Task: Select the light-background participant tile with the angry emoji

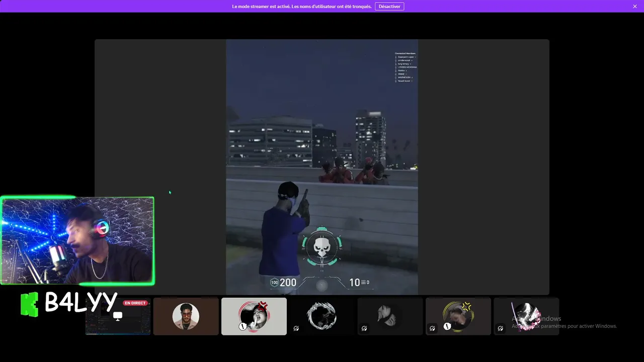Action: tap(254, 316)
